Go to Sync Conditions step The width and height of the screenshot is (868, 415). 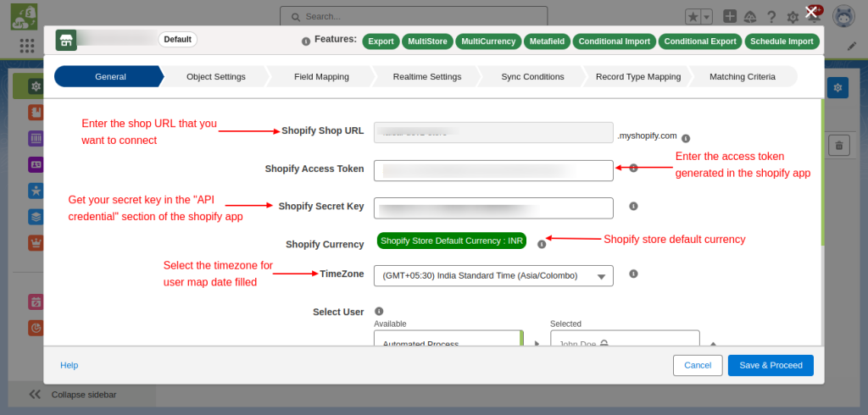(x=532, y=77)
